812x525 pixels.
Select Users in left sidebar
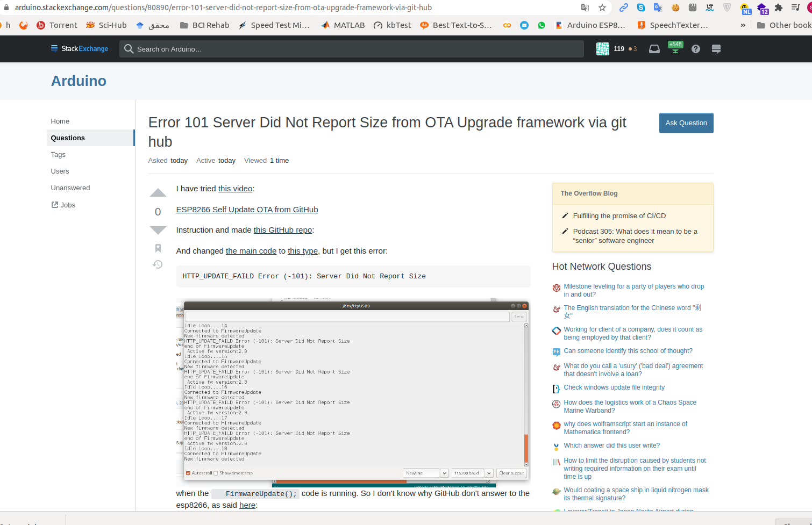click(x=60, y=171)
